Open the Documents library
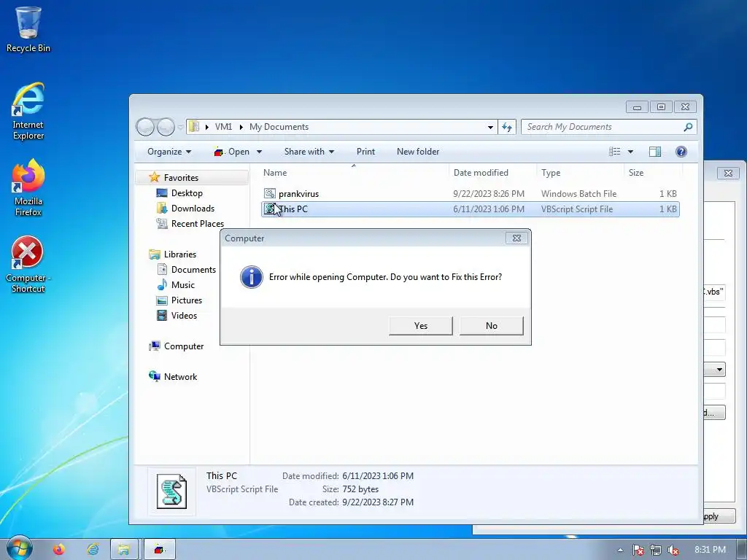This screenshot has width=747, height=560. click(x=193, y=270)
